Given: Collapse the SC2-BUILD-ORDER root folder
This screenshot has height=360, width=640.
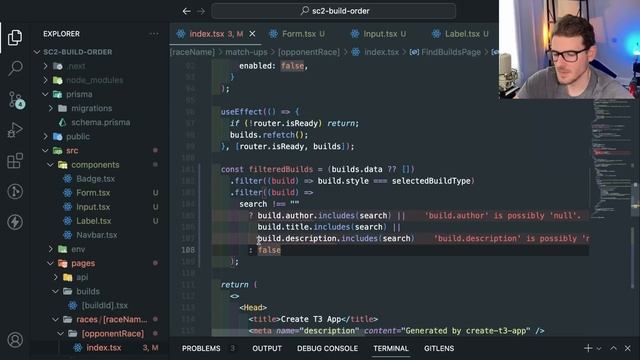Looking at the screenshot, I should [77, 52].
